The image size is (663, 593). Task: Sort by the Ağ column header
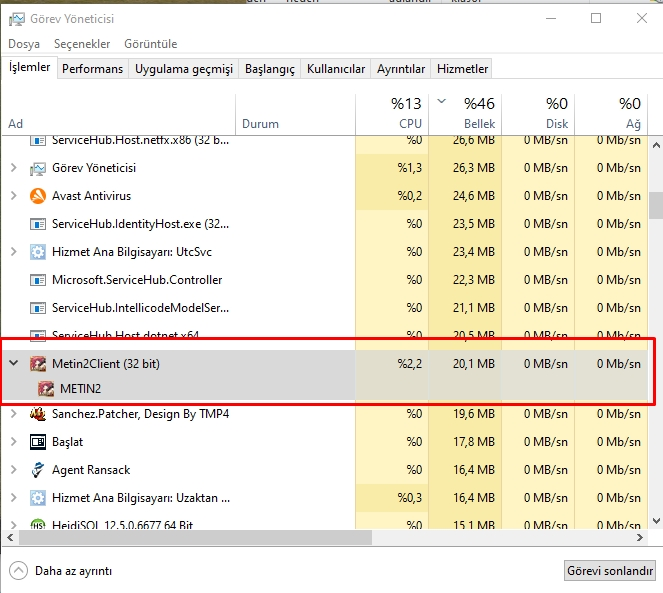(611, 114)
